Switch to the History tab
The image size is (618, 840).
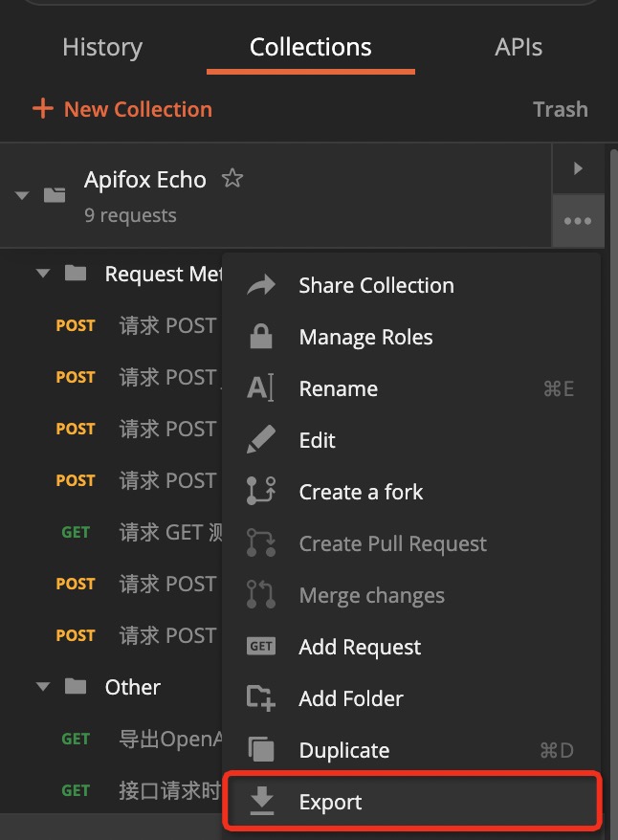point(102,46)
